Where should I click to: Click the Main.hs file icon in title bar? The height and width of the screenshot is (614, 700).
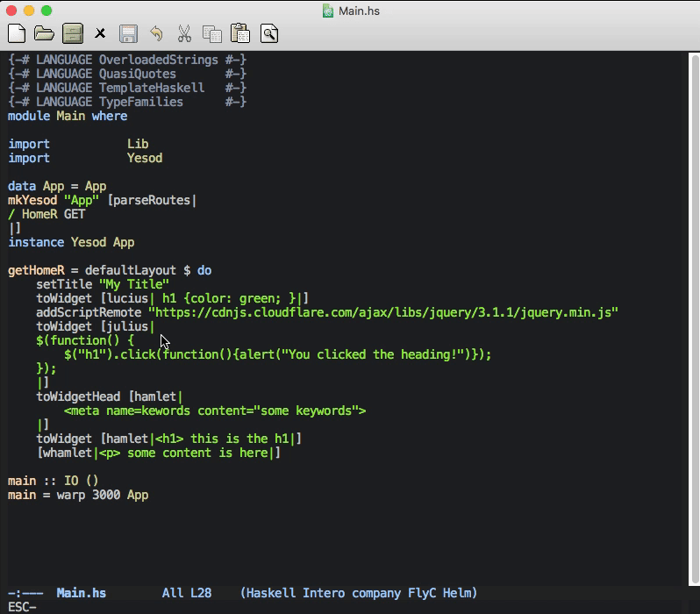[x=328, y=11]
